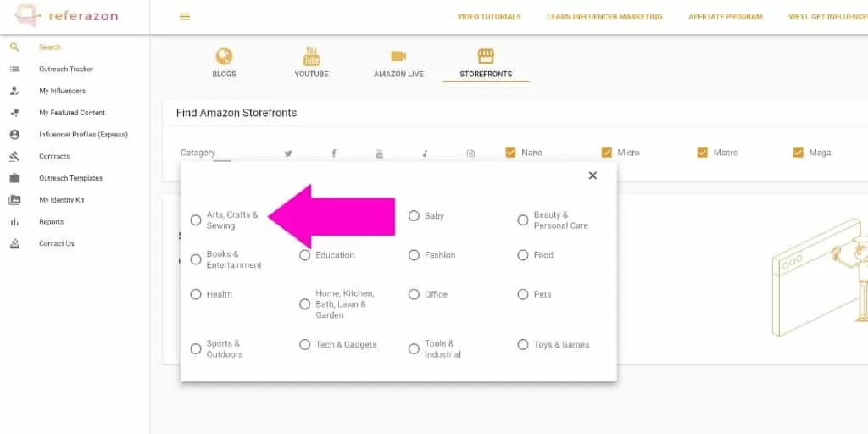
Task: Open Reports in sidebar
Action: point(52,222)
